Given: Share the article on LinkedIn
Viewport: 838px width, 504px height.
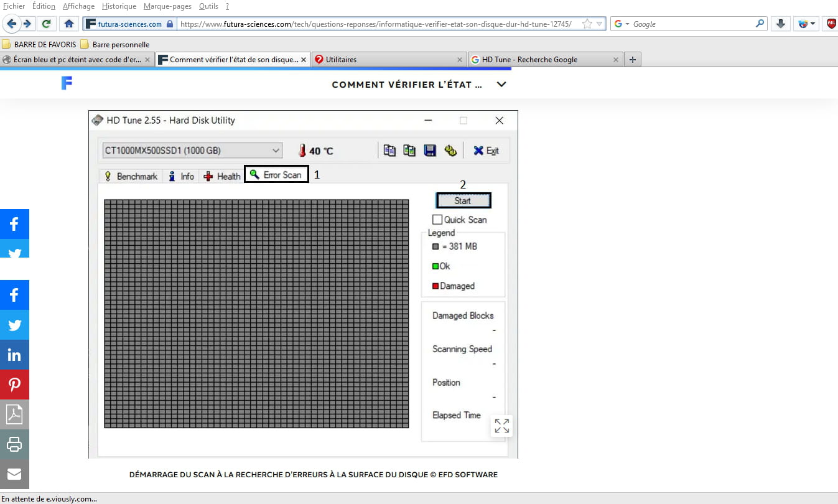Looking at the screenshot, I should pyautogui.click(x=14, y=355).
